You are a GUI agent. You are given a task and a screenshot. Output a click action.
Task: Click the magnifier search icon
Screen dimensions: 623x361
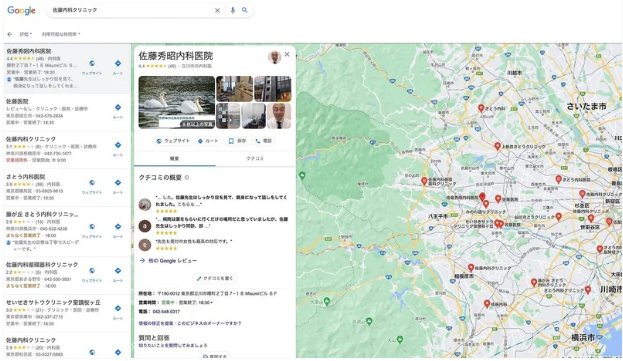245,10
